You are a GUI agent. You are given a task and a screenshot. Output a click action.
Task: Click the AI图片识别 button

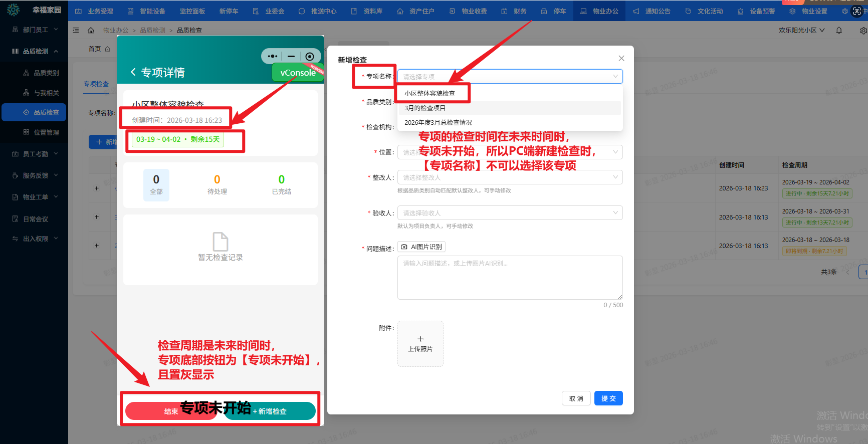421,247
